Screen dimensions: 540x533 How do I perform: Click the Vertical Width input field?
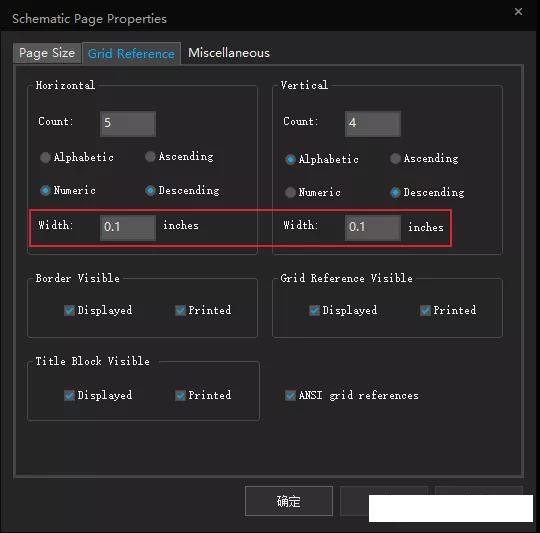pyautogui.click(x=373, y=228)
